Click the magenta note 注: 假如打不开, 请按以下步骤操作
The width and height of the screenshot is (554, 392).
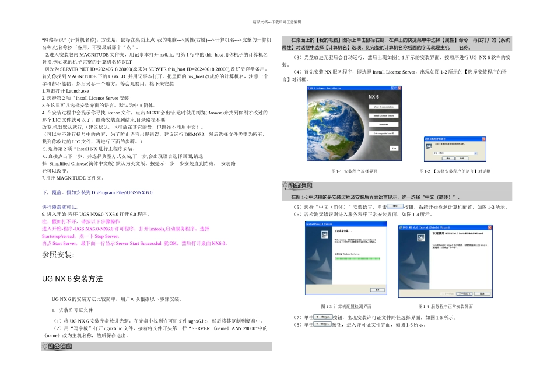click(x=81, y=222)
